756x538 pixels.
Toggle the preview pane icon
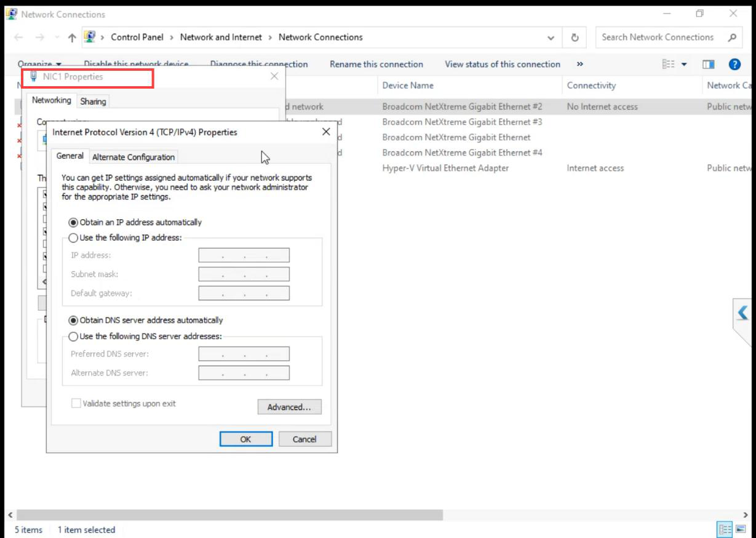point(708,64)
